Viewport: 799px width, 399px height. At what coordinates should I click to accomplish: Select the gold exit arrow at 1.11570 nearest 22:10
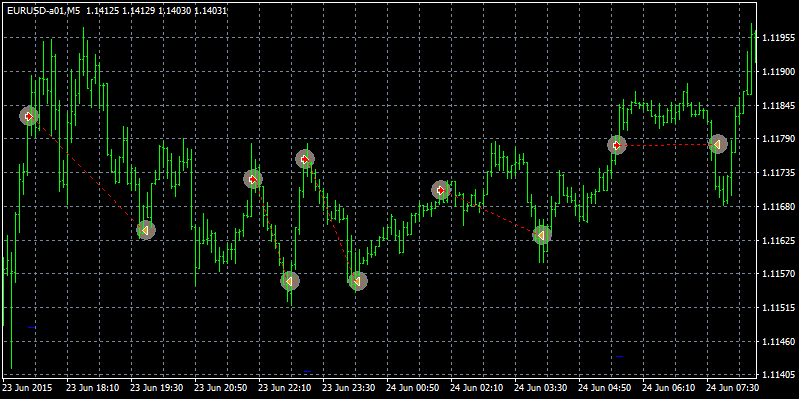tap(289, 281)
